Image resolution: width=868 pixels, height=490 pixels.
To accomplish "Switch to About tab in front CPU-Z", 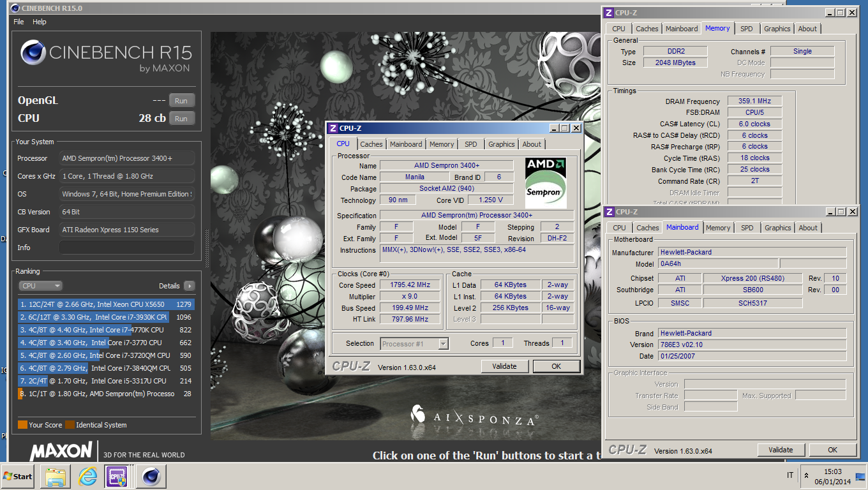I will 532,144.
